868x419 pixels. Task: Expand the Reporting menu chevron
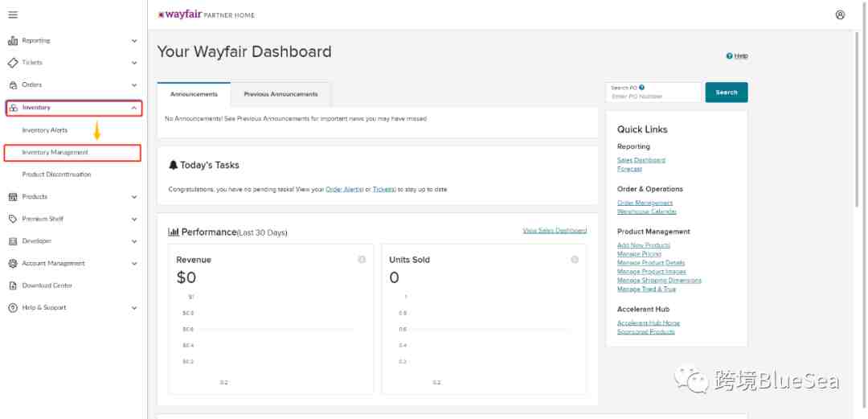coord(134,41)
